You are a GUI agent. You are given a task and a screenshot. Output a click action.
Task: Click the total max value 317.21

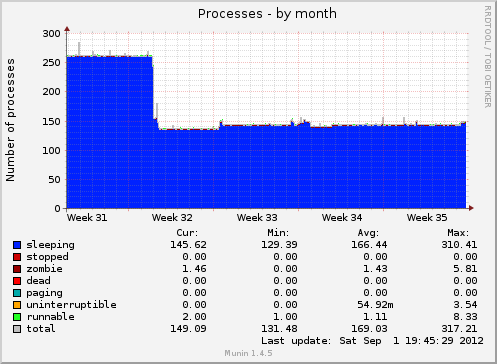[x=459, y=329]
